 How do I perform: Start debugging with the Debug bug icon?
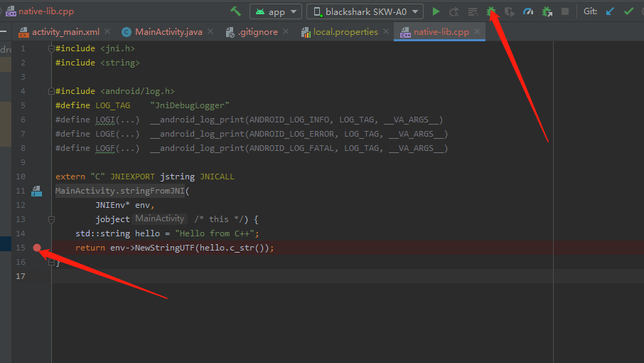491,11
